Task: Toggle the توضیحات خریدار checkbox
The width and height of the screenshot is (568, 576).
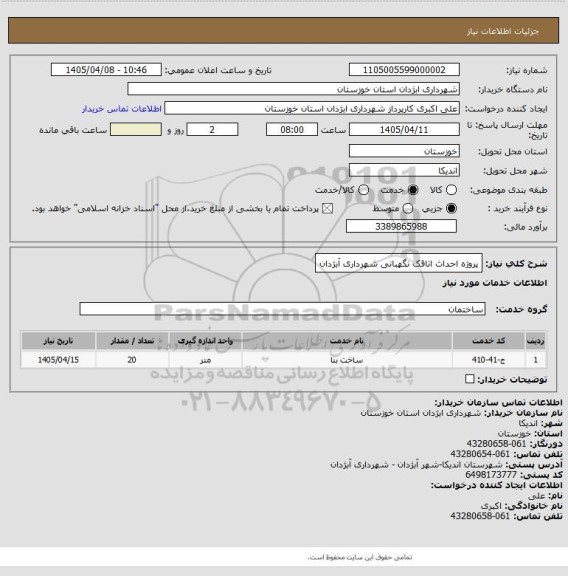Action: click(x=469, y=379)
